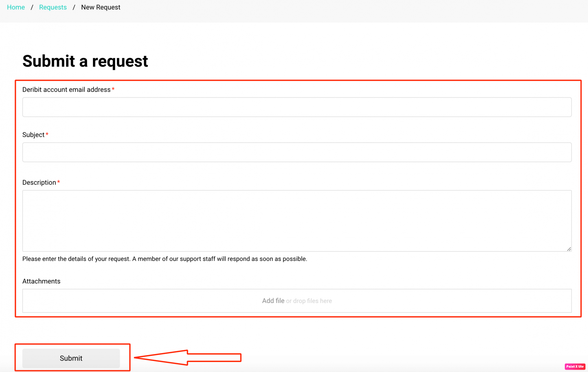Click the red asterisk beside Description
Image resolution: width=588 pixels, height=372 pixels.
tap(58, 182)
